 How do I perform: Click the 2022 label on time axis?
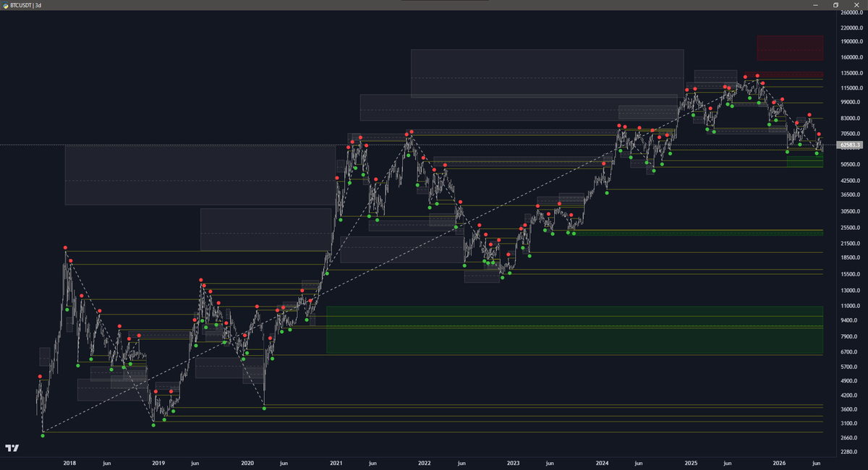pos(424,463)
